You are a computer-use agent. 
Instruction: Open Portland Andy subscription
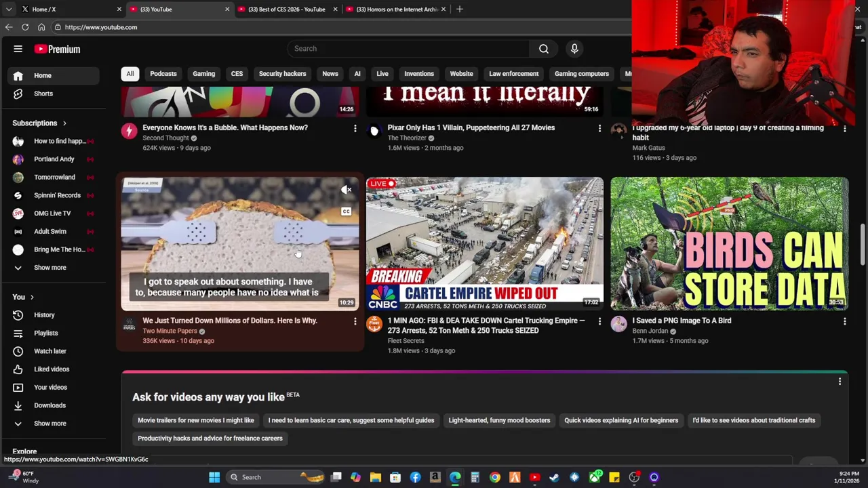(x=53, y=159)
